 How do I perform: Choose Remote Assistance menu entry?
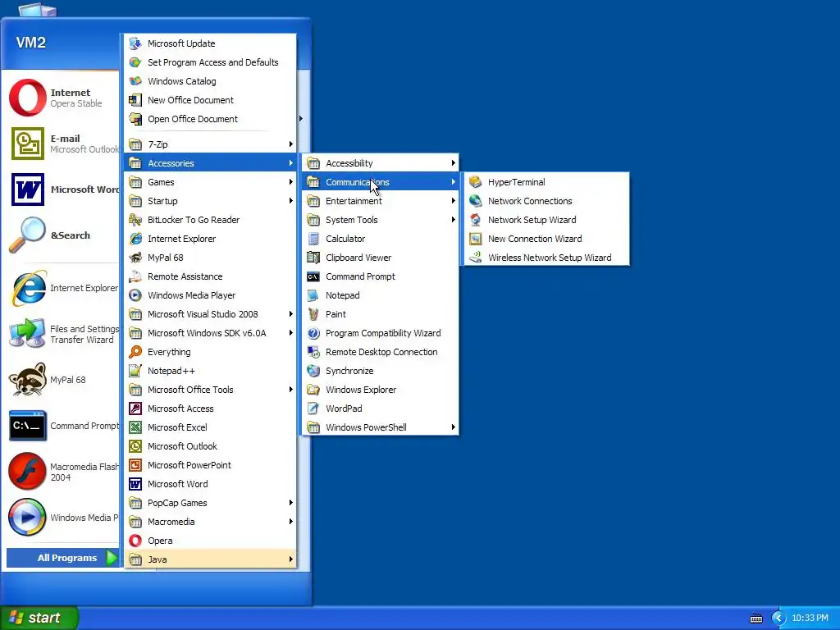coord(210,276)
